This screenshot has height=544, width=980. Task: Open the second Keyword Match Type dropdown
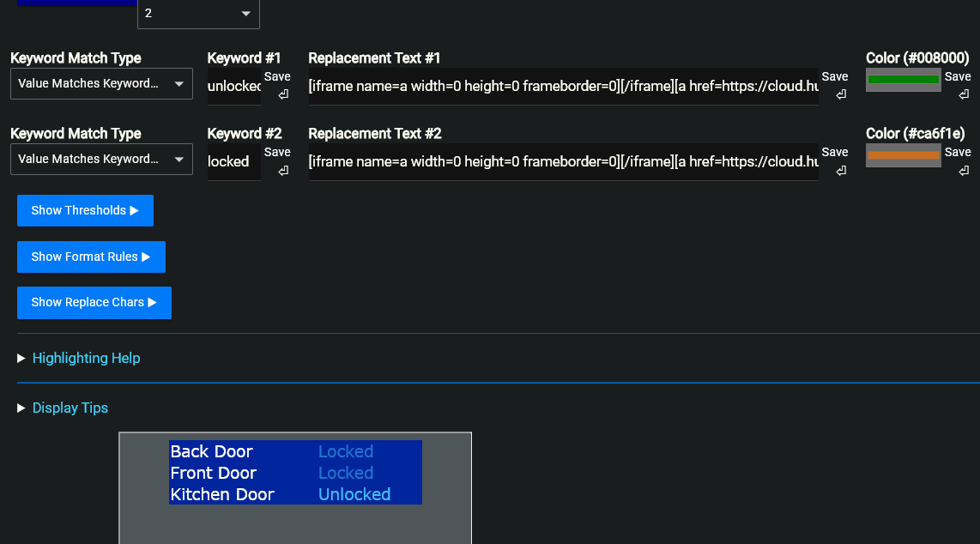[101, 160]
